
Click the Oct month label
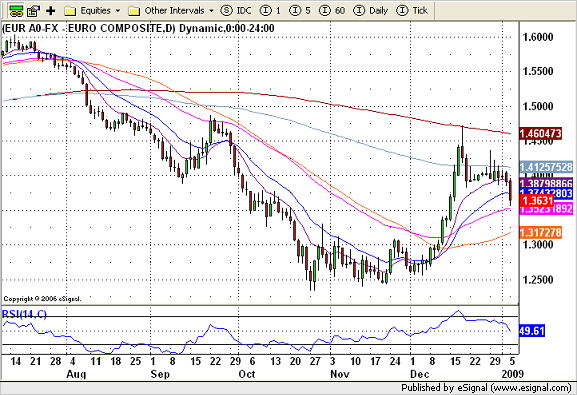click(247, 374)
